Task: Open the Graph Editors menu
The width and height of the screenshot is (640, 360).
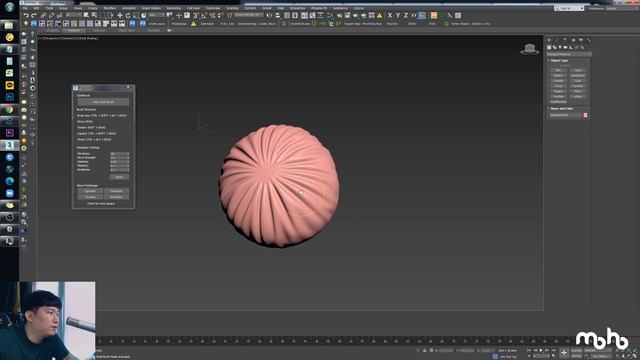Action: click(x=151, y=8)
